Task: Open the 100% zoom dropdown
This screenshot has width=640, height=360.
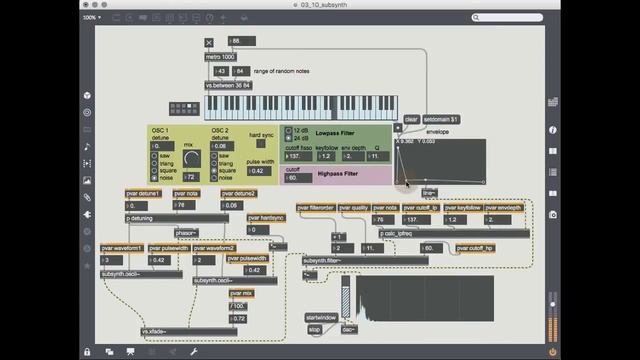Action: [92, 18]
